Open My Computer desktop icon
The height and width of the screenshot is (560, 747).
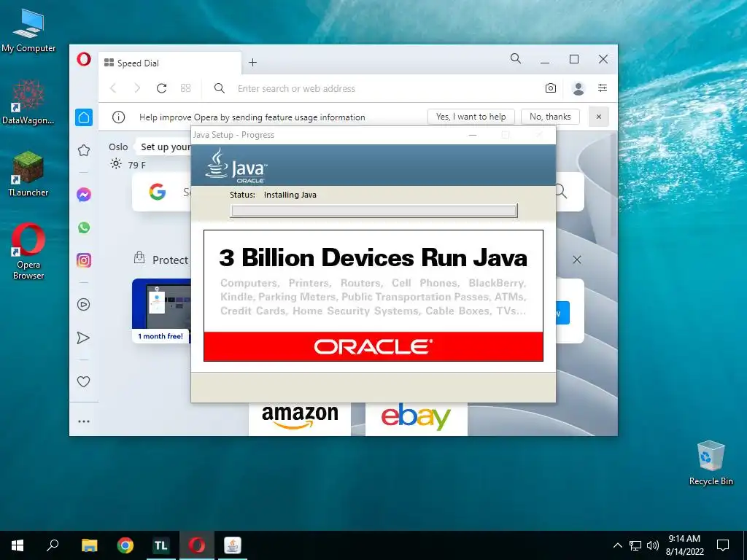click(x=28, y=31)
